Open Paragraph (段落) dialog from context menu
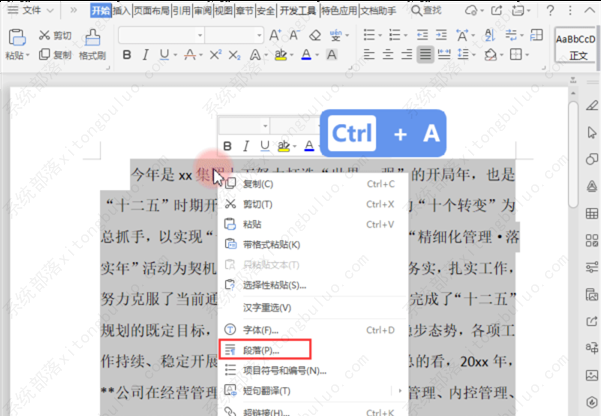This screenshot has width=601, height=416. 312,350
